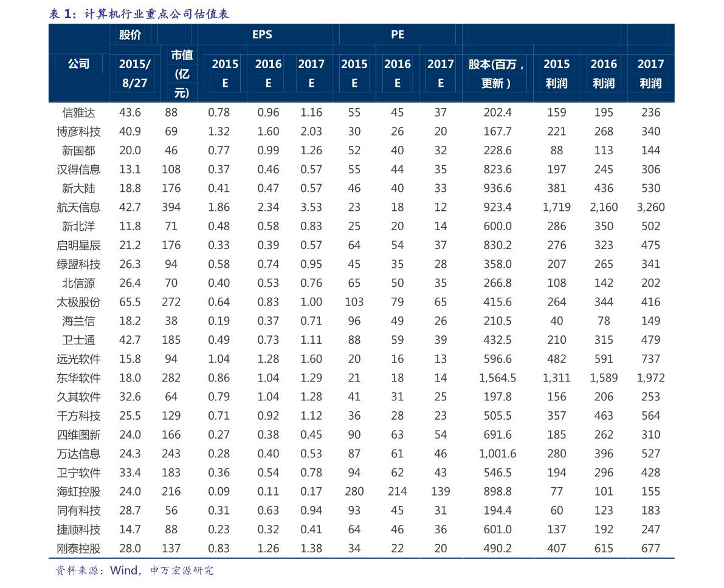Select 海虹控股 2015E PE value 280
This screenshot has width=724, height=588.
pos(354,491)
